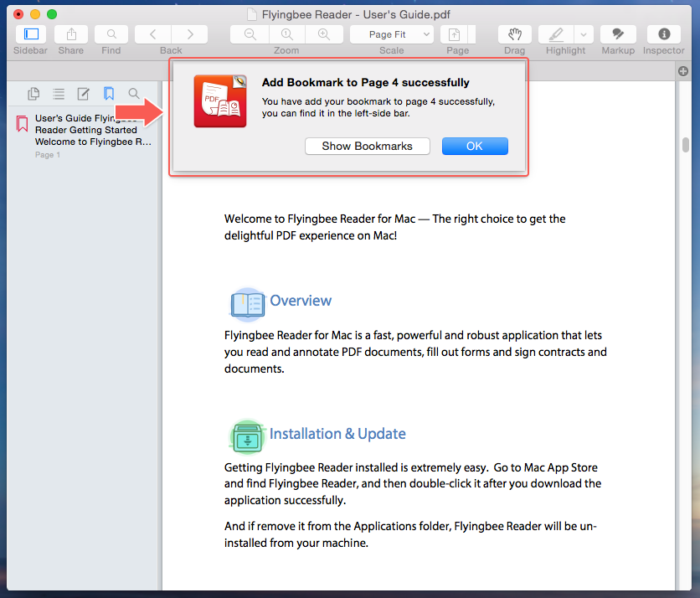Open the Share menu icon
Viewport: 700px width, 598px height.
coord(71,34)
